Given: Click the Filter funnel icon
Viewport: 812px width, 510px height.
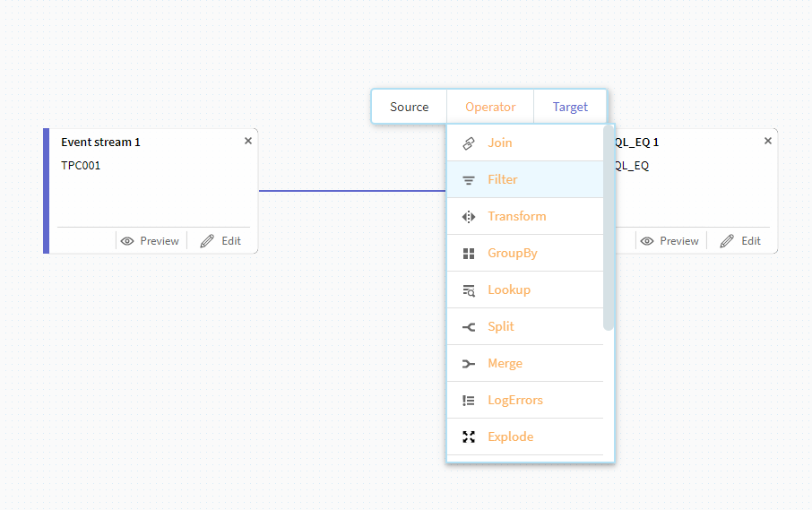Looking at the screenshot, I should [468, 180].
